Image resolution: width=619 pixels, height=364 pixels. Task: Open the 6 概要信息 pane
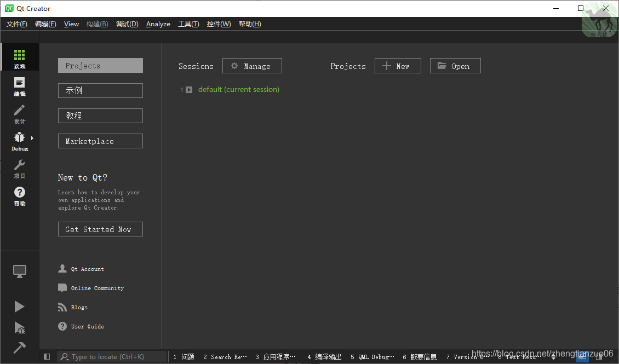[420, 357]
